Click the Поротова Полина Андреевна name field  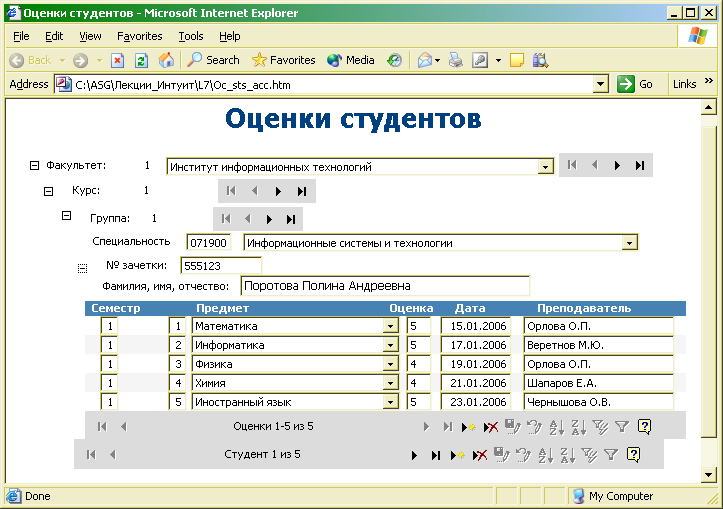(x=385, y=286)
